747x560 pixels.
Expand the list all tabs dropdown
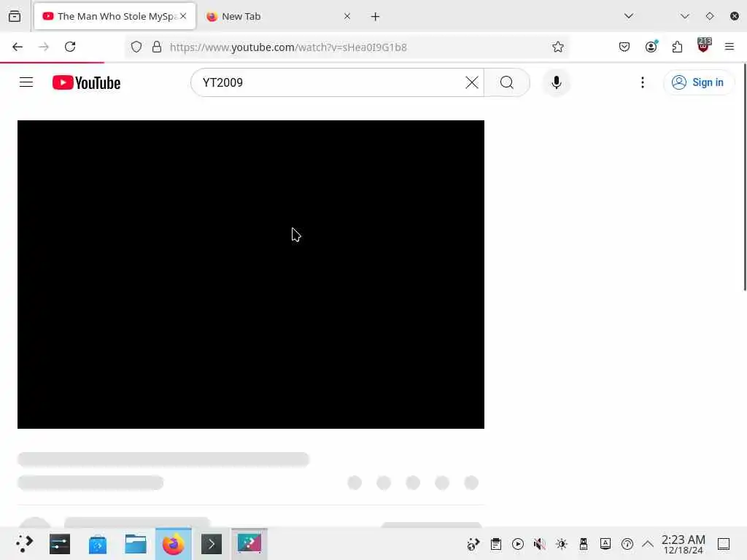(x=629, y=16)
